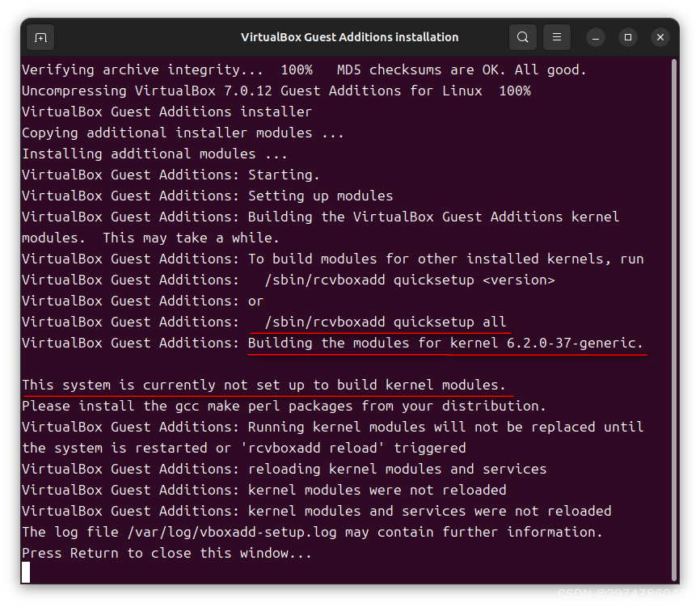This screenshot has width=700, height=607.
Task: Click 'Installing additional modules ...' line
Action: tap(154, 154)
